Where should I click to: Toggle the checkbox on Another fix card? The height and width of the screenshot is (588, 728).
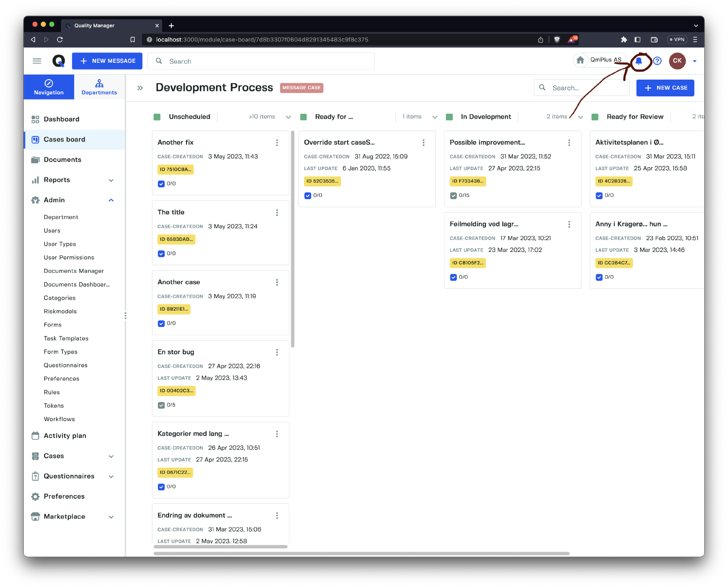(x=161, y=184)
